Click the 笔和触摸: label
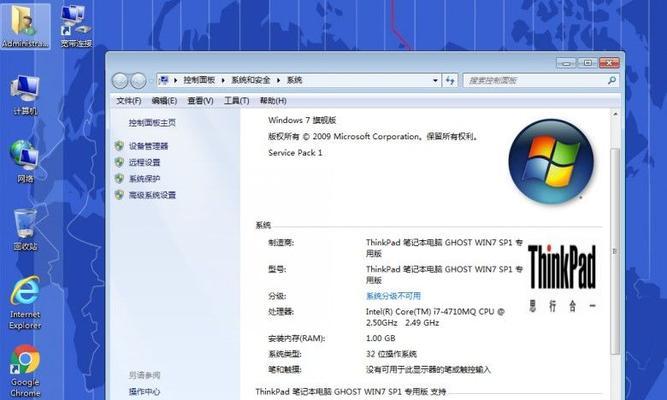The image size is (667, 400). click(285, 370)
